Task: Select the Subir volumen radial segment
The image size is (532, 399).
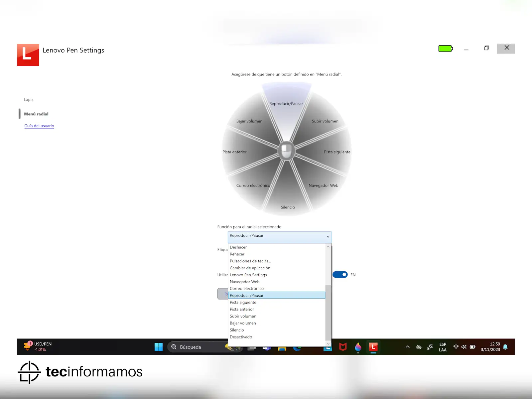Action: [325, 121]
